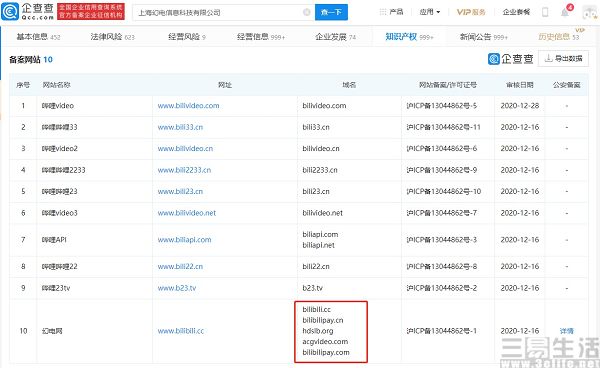Open notifications bell icon

coord(565,13)
